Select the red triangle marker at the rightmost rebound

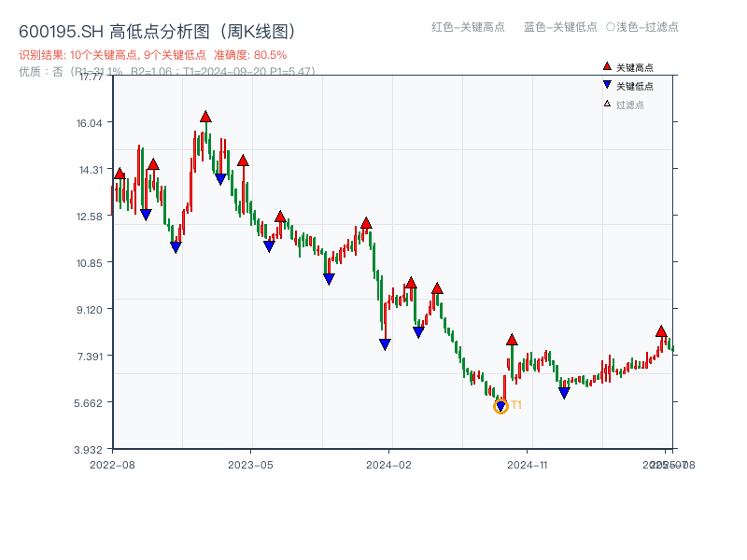[x=661, y=329]
